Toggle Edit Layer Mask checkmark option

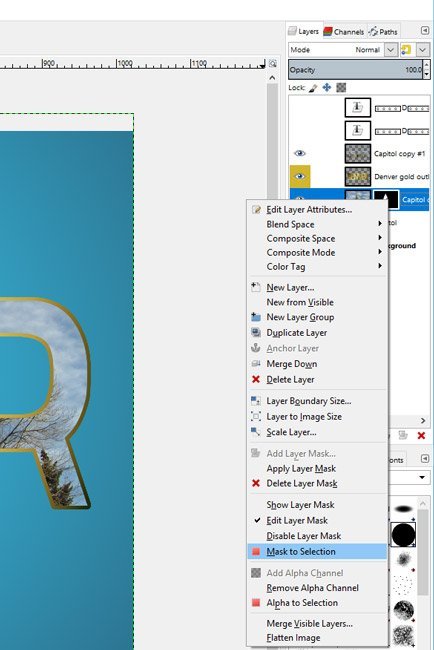(297, 520)
